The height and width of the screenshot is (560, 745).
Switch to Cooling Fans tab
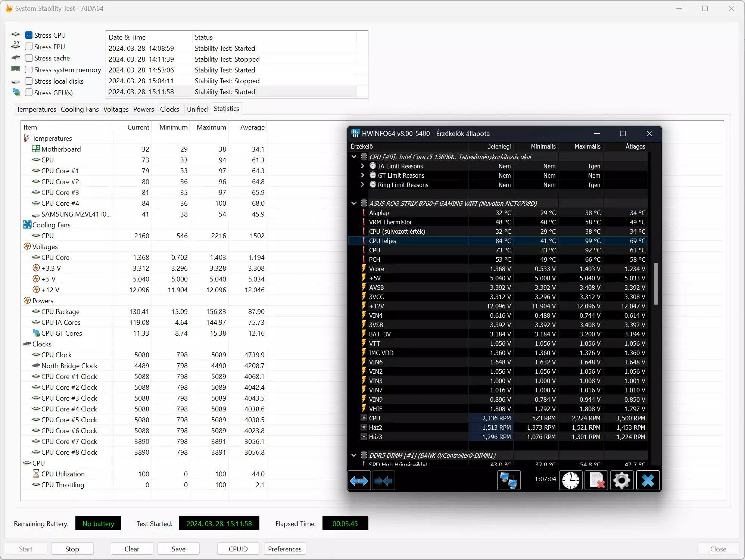point(80,109)
